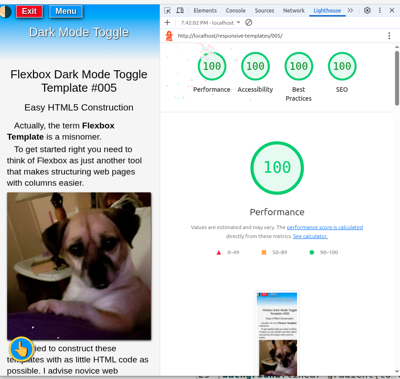The height and width of the screenshot is (379, 400).
Task: Open the Network tab
Action: tap(294, 11)
